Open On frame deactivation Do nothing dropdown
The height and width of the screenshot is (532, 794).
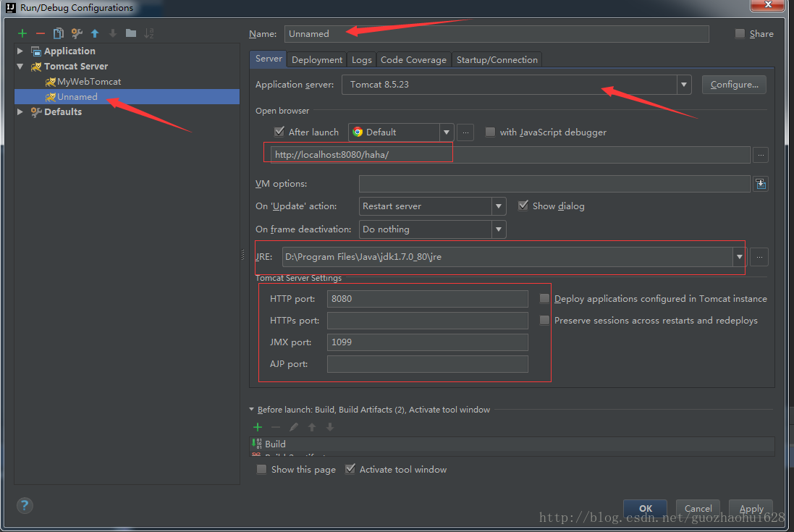click(x=498, y=229)
